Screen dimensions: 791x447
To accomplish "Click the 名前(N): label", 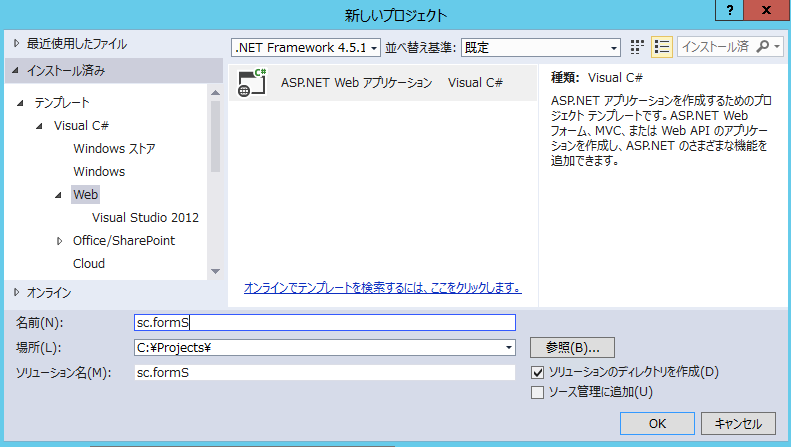I will 40,322.
